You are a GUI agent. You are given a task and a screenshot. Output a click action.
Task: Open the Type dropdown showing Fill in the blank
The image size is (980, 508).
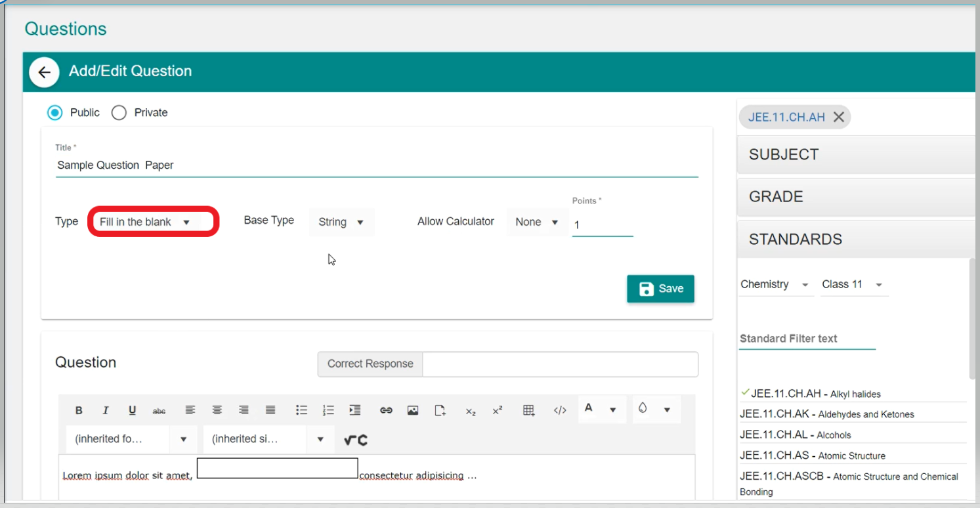tap(146, 222)
